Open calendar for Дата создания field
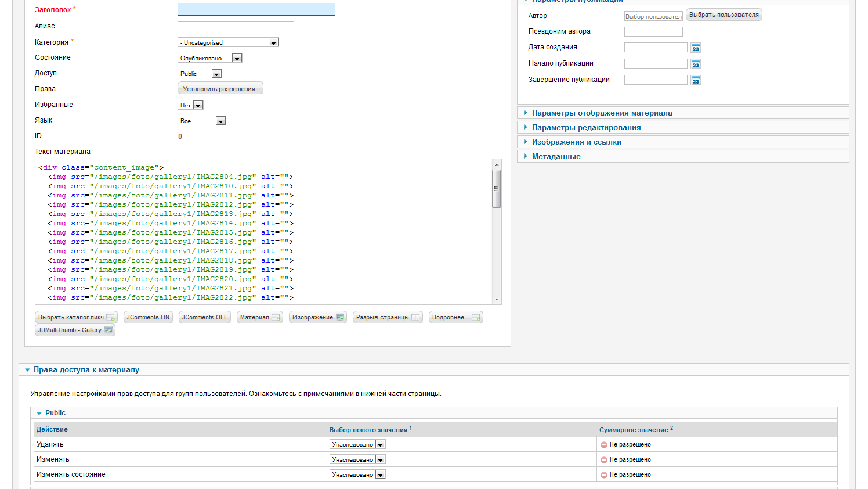The width and height of the screenshot is (868, 489). [696, 48]
